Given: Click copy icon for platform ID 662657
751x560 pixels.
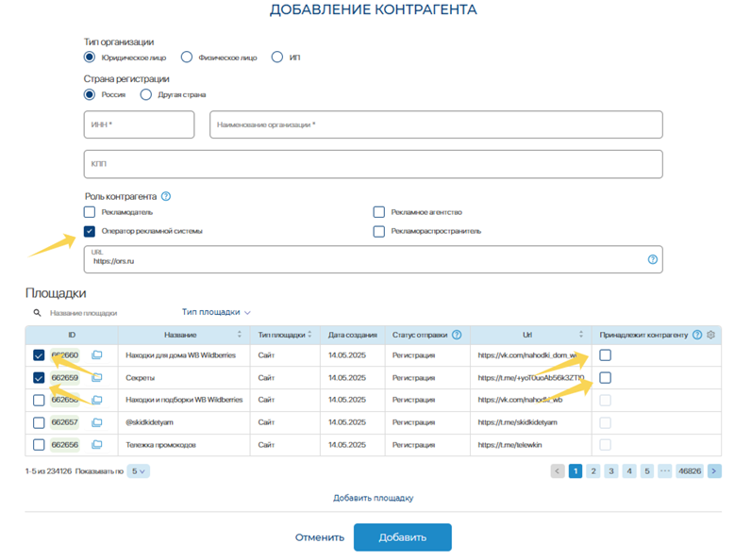Looking at the screenshot, I should pyautogui.click(x=96, y=423).
